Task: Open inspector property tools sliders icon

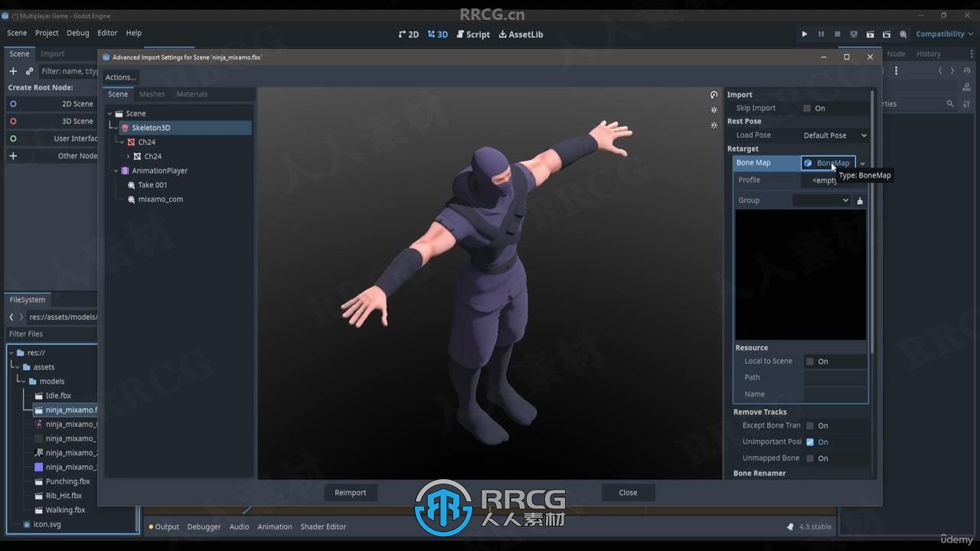Action: (x=965, y=104)
